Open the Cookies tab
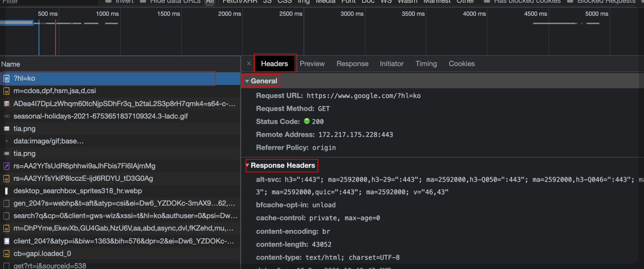The height and width of the screenshot is (269, 644). click(462, 64)
